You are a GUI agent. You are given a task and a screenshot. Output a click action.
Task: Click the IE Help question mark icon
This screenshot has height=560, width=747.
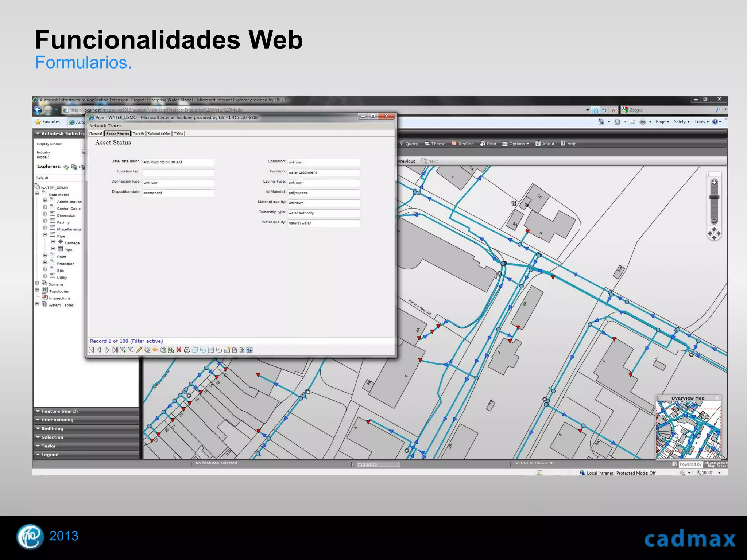[715, 122]
